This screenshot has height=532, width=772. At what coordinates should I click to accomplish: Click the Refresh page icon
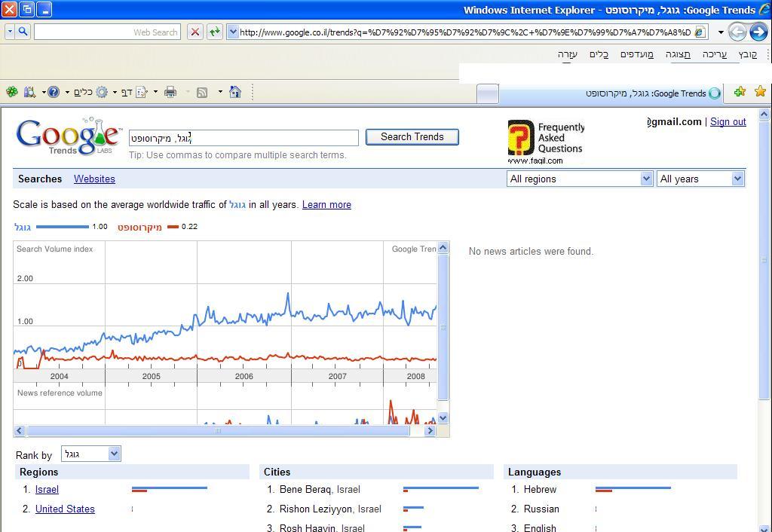[x=215, y=32]
